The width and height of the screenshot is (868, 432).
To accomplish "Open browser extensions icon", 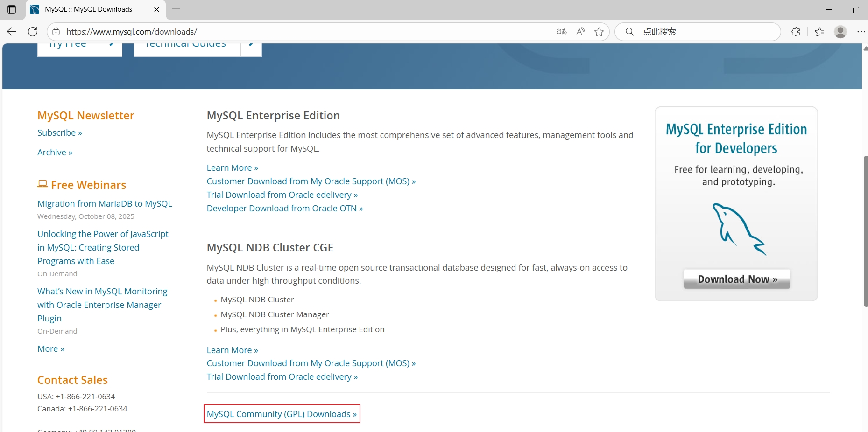I will pyautogui.click(x=796, y=32).
